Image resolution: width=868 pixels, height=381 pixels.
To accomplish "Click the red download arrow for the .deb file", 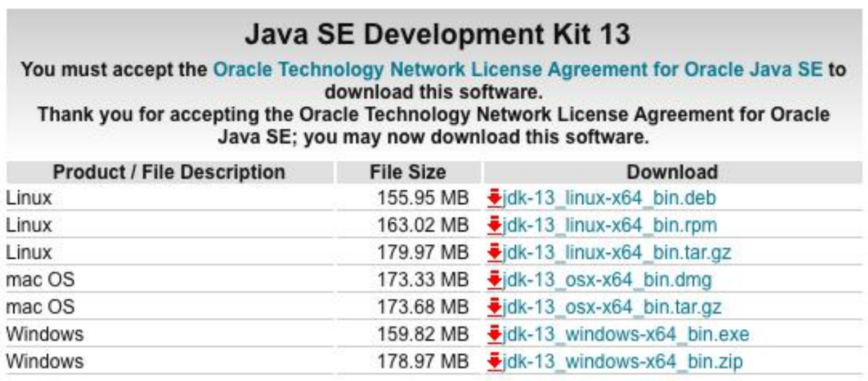I will [x=494, y=198].
